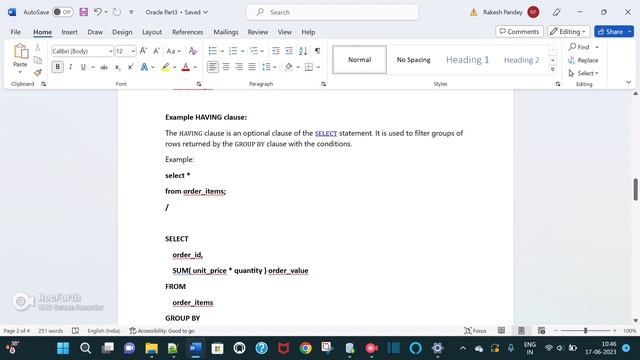The width and height of the screenshot is (640, 360).
Task: Expand the Editing mode dropdown
Action: 569,31
